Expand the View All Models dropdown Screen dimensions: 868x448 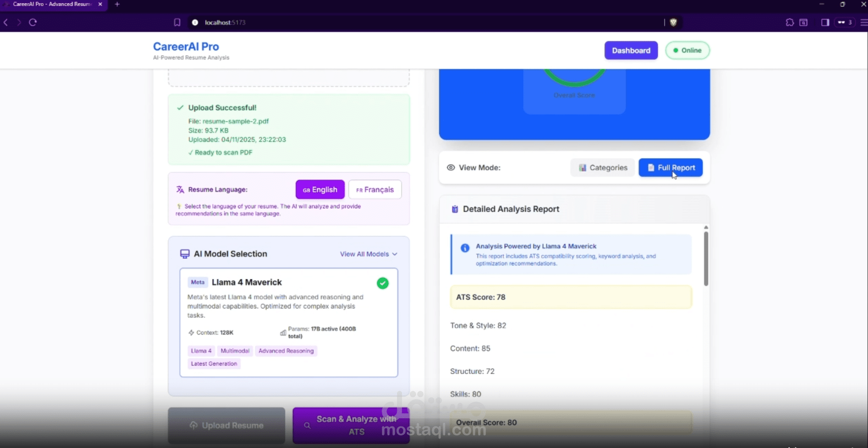[368, 254]
